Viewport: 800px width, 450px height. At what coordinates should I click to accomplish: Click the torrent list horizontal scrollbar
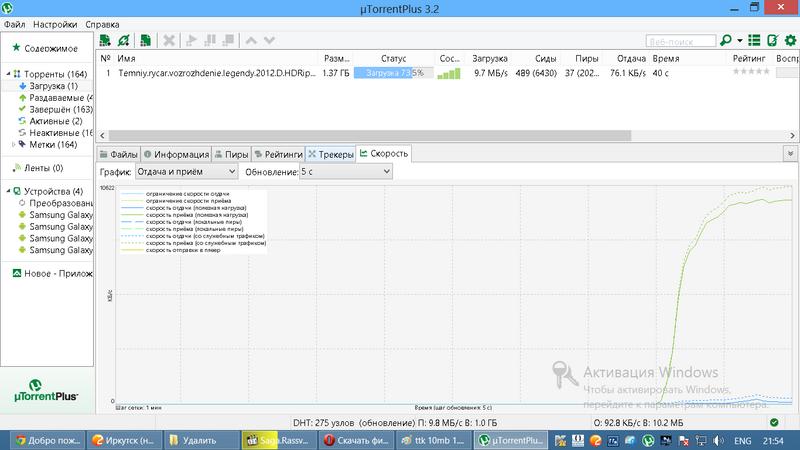click(370, 136)
